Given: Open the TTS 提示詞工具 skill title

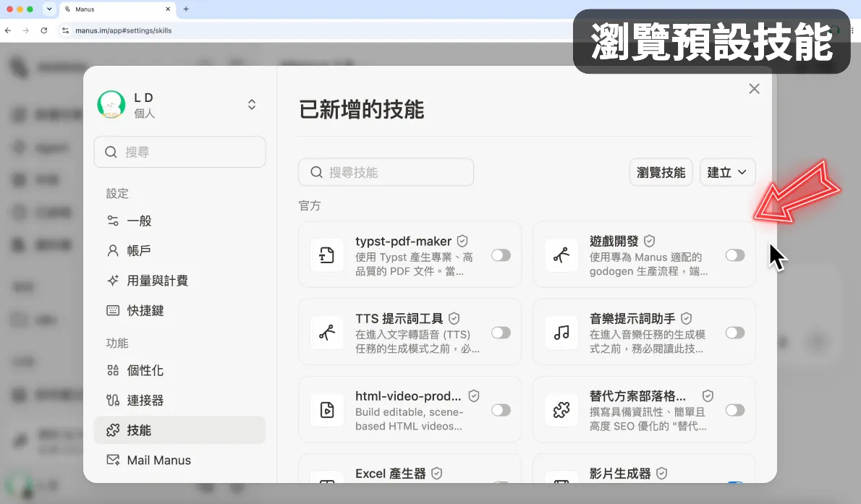Looking at the screenshot, I should point(399,318).
